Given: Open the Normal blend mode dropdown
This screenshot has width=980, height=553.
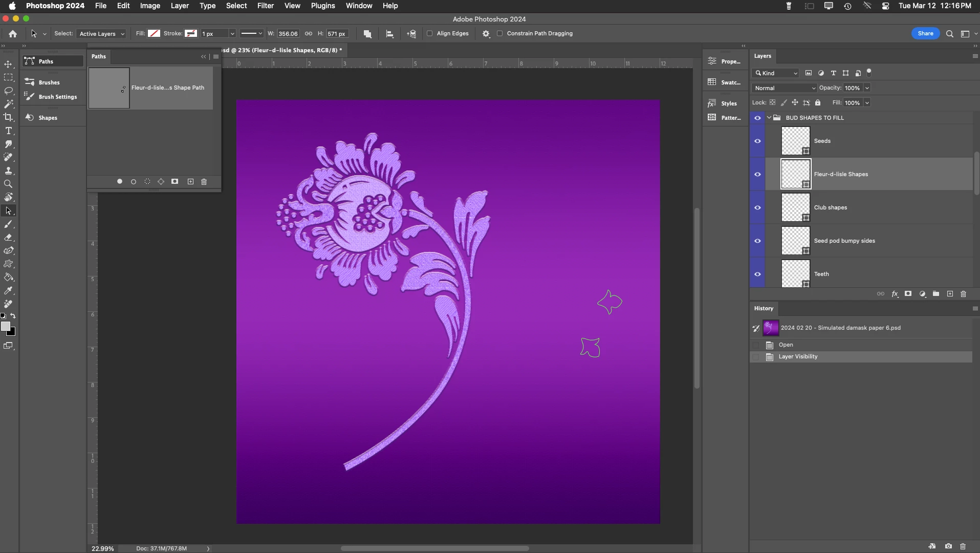Looking at the screenshot, I should point(785,88).
